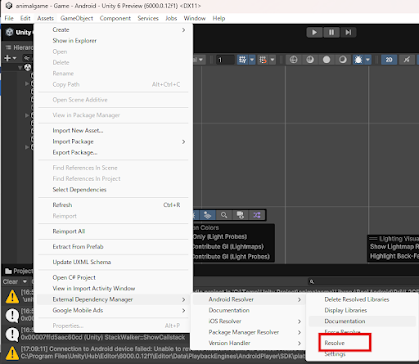Click the Unity logo icon in toolbar
Screen dimensions: 419x364
10,32
